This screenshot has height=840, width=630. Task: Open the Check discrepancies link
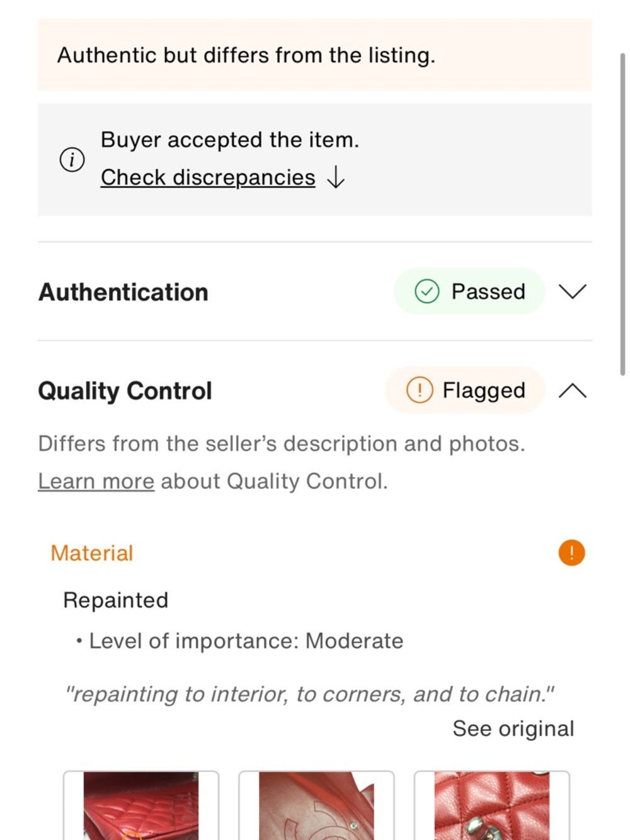[208, 177]
